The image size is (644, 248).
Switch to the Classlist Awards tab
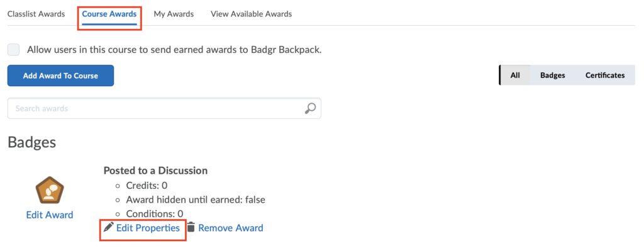36,14
